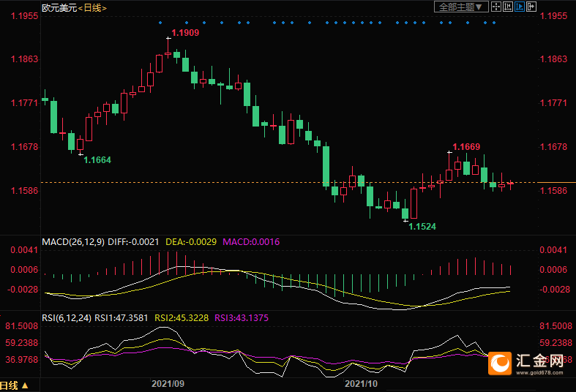Click the <日线> period label in title
Screen dimensions: 576x392
92,8
